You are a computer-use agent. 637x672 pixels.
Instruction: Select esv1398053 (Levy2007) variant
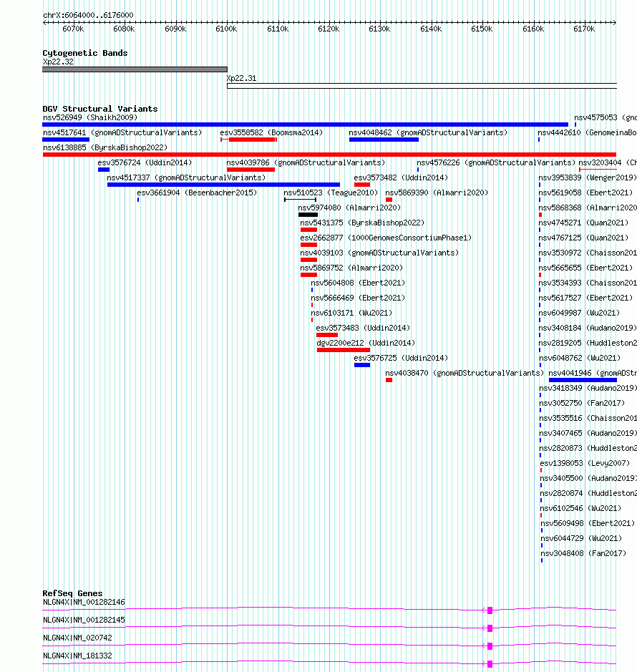[x=585, y=463]
